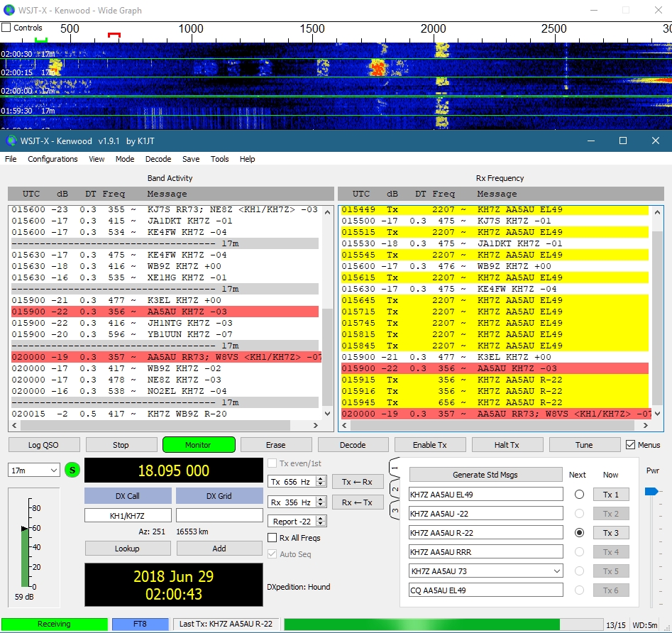Adjust the Tx 656 Hz frequency spinner
The image size is (672, 633).
(x=321, y=482)
